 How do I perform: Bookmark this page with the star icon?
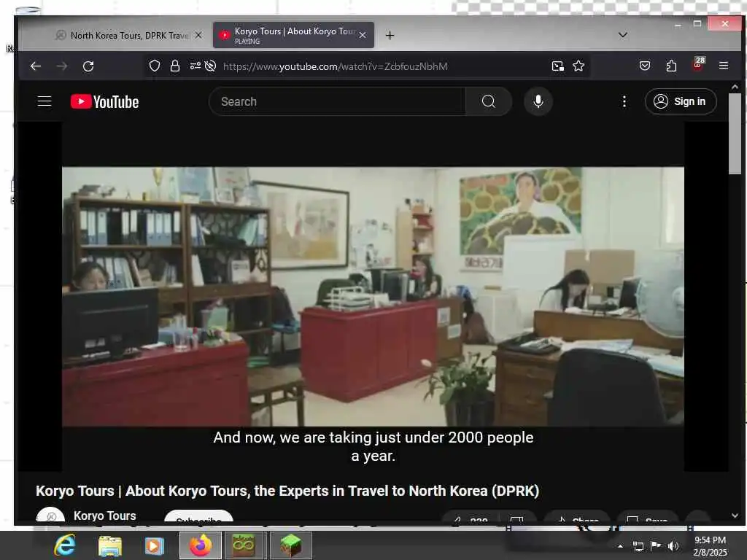[578, 66]
